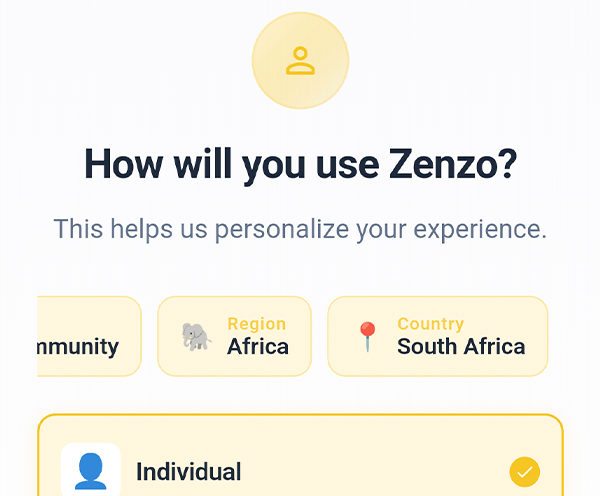Click the cut-off "mmunity" chip text
This screenshot has width=600, height=496.
tap(78, 347)
